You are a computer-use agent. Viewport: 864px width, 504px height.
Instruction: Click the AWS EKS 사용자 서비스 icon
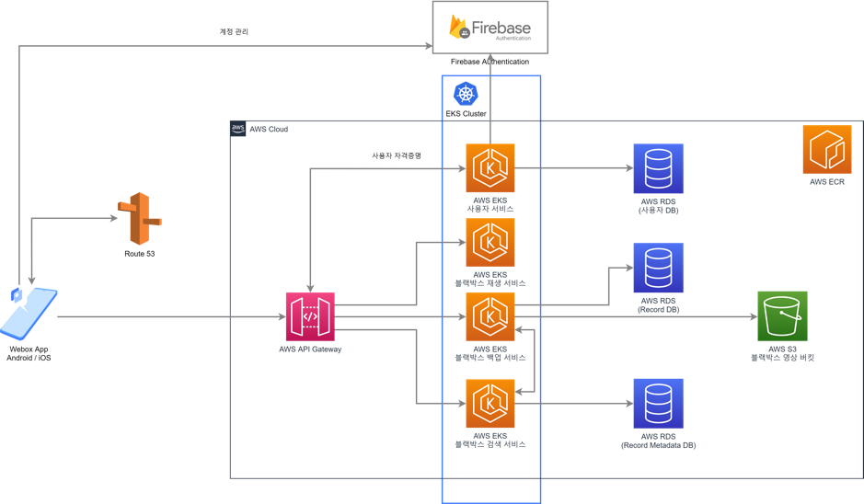[490, 168]
